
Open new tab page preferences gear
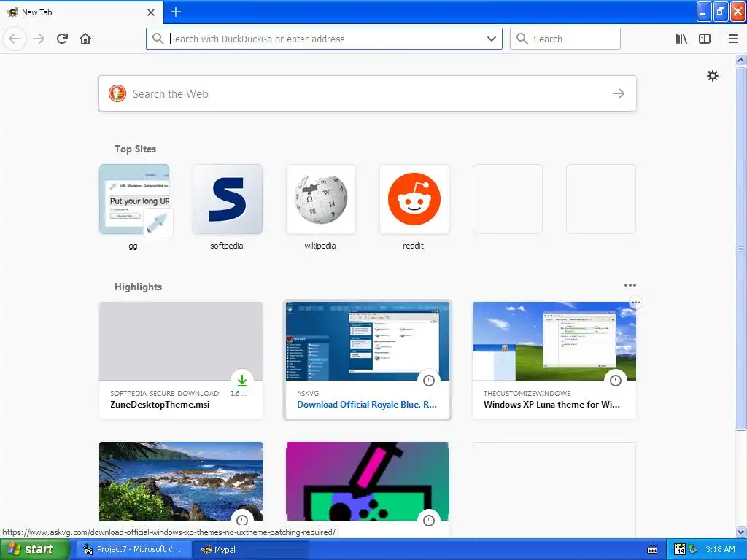(712, 76)
